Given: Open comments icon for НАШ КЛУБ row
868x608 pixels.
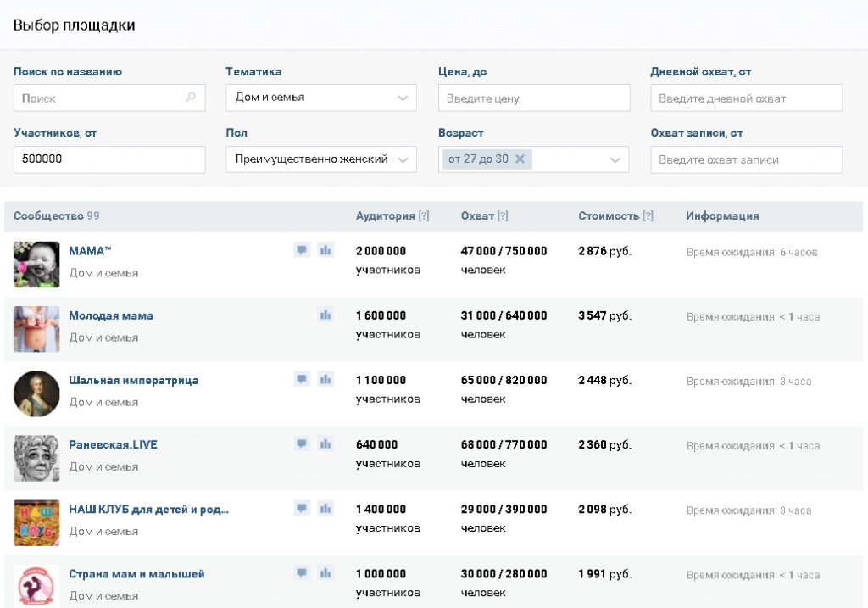Looking at the screenshot, I should [x=302, y=508].
